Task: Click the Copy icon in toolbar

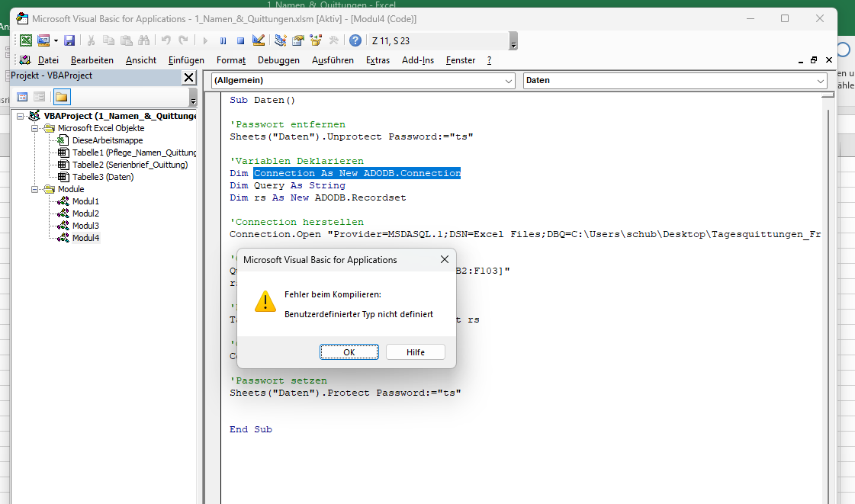Action: point(108,40)
